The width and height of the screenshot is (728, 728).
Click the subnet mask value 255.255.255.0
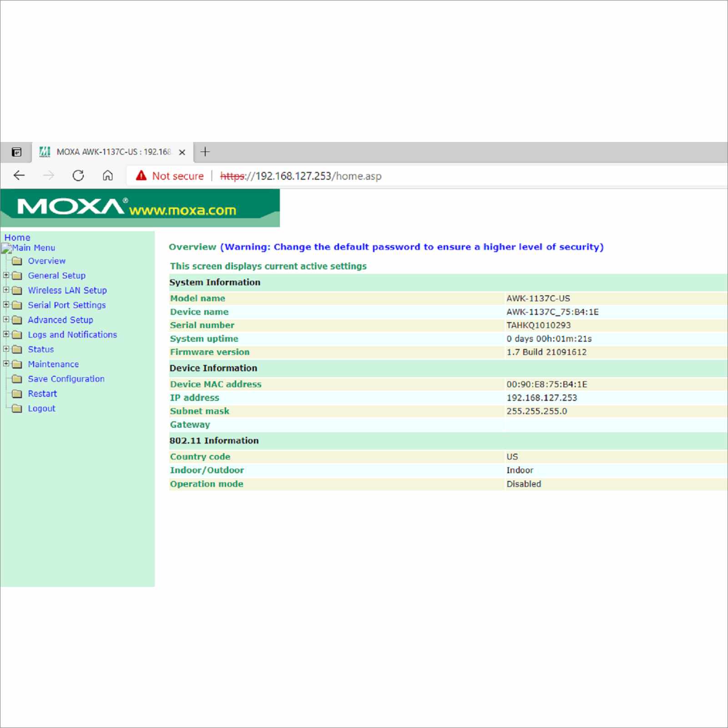coord(536,411)
